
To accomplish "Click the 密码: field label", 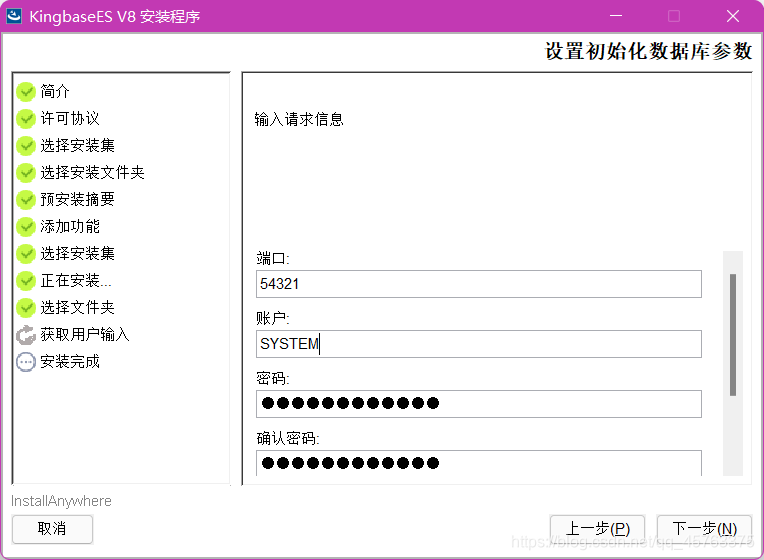I will point(273,378).
